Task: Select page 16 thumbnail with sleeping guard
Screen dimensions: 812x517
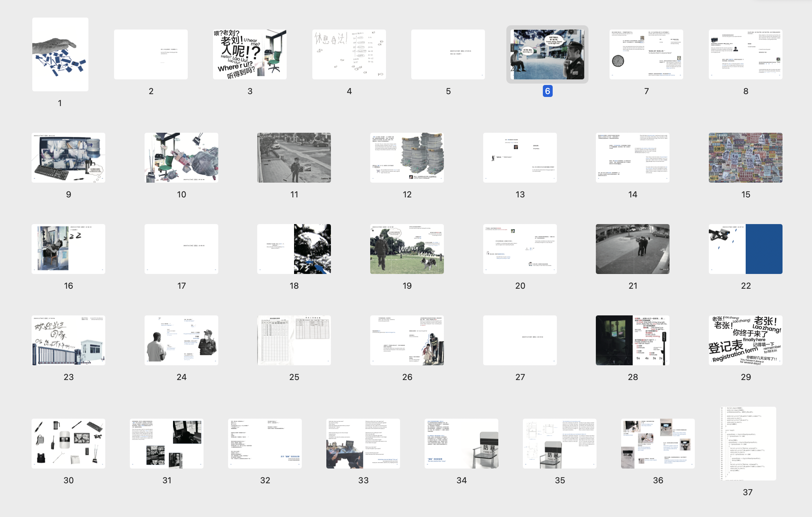Action: [x=68, y=249]
